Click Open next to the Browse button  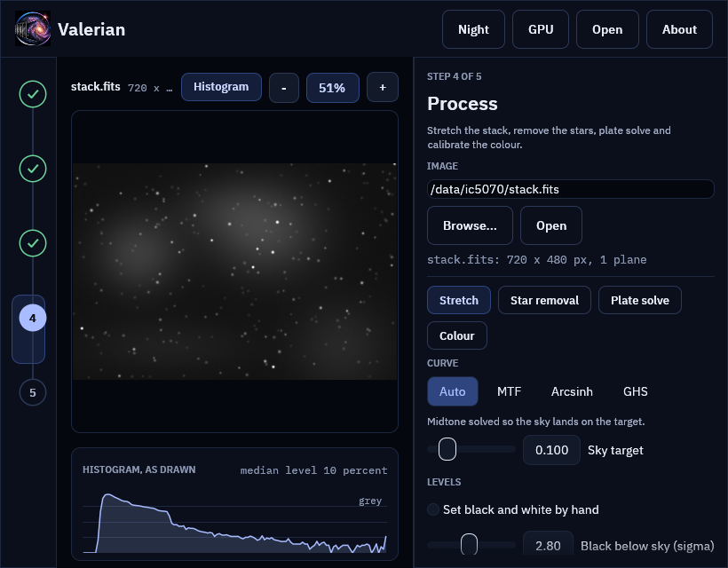[551, 225]
